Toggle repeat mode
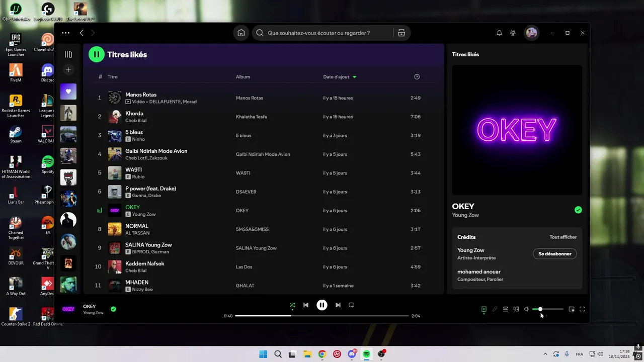The width and height of the screenshot is (644, 362). tap(352, 305)
